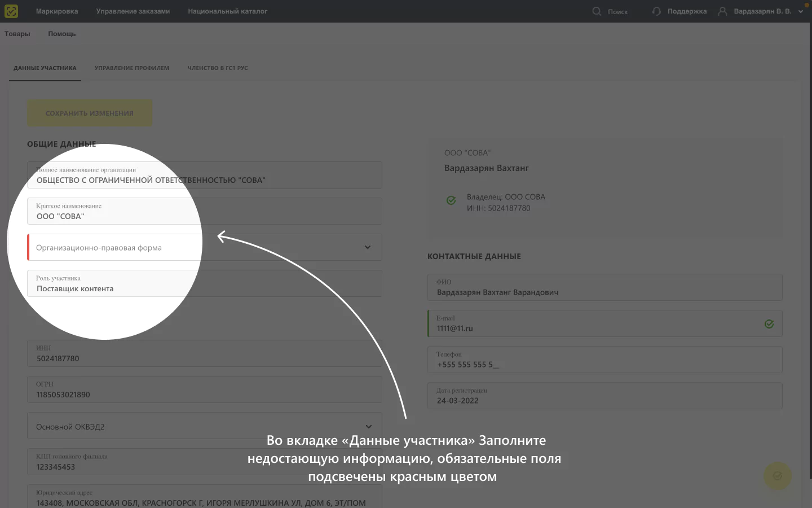Click the КПП головного филиала field
This screenshot has height=508, width=812.
click(205, 462)
